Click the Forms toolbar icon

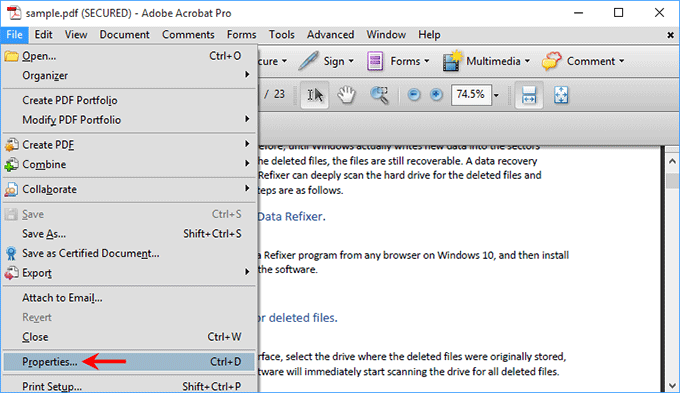(x=375, y=61)
